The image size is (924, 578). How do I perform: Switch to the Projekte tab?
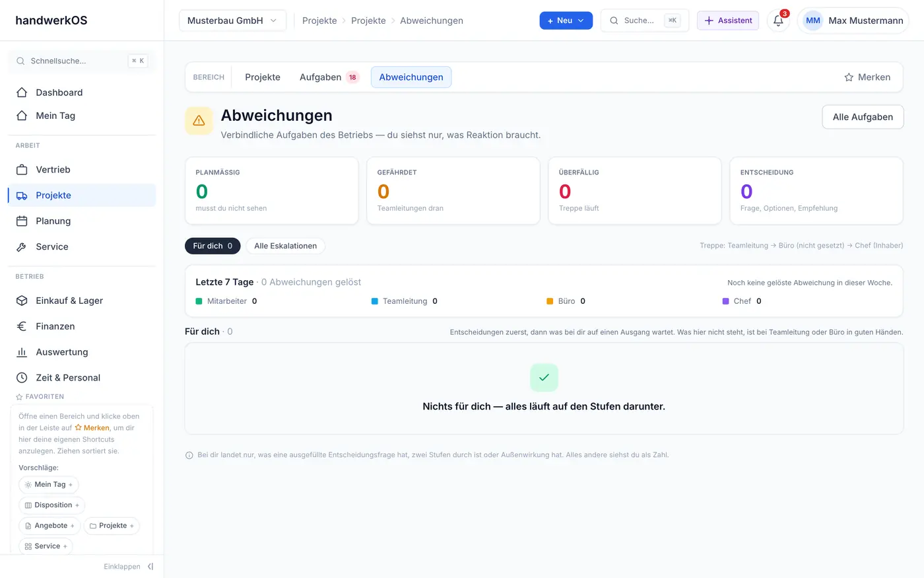263,77
